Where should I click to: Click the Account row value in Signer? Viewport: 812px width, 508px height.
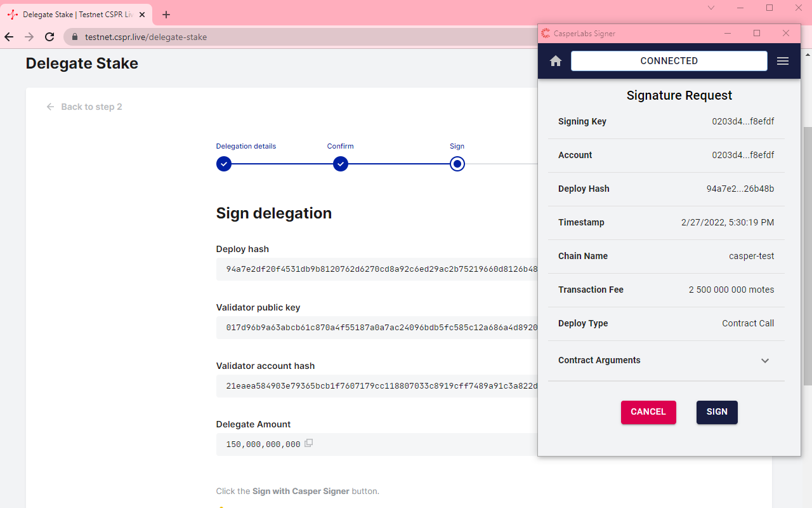coord(743,155)
